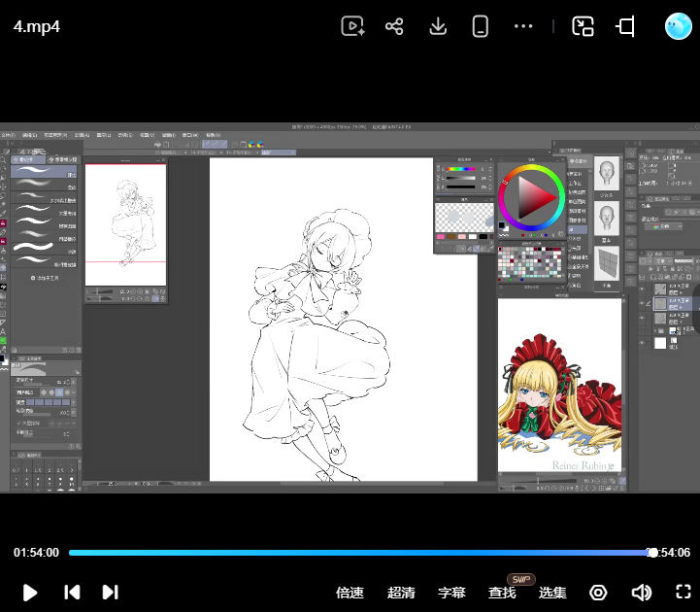
Task: Click the playback progress bar
Action: [361, 553]
